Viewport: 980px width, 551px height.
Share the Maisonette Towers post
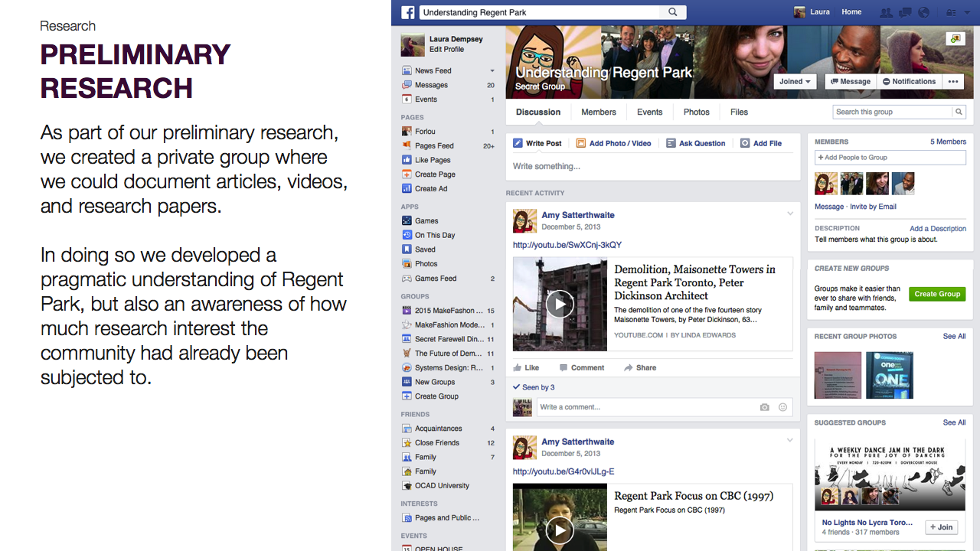coord(640,368)
